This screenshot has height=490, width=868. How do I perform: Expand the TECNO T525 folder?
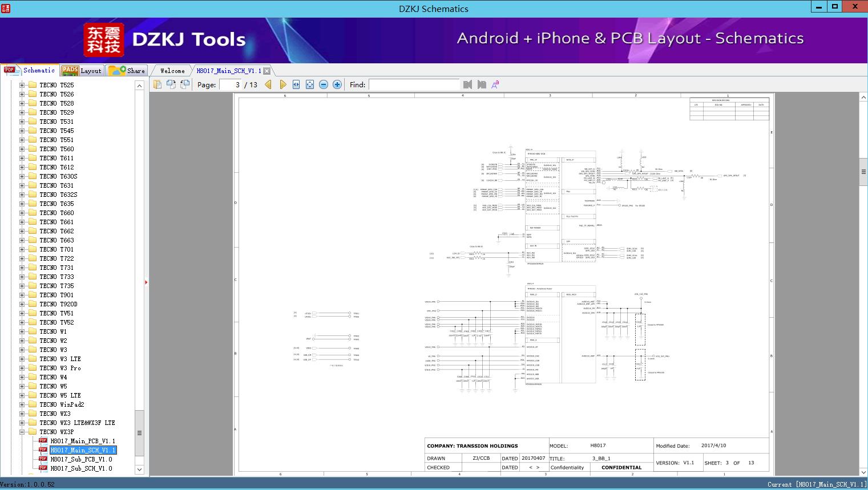tap(22, 85)
